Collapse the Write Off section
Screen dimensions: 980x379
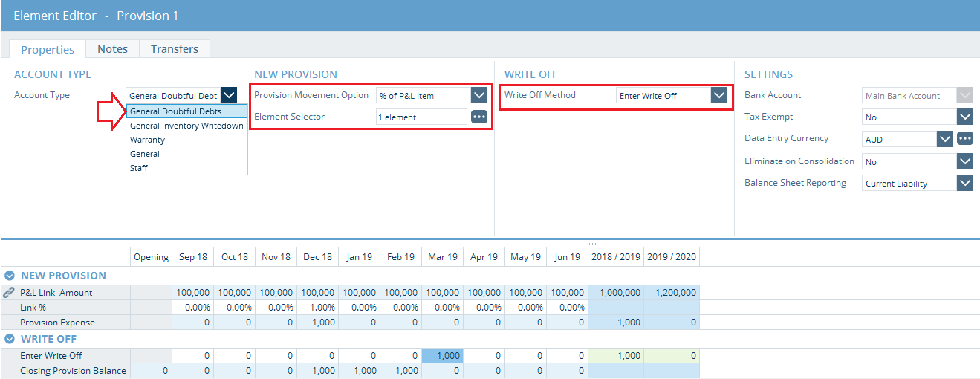coord(10,339)
